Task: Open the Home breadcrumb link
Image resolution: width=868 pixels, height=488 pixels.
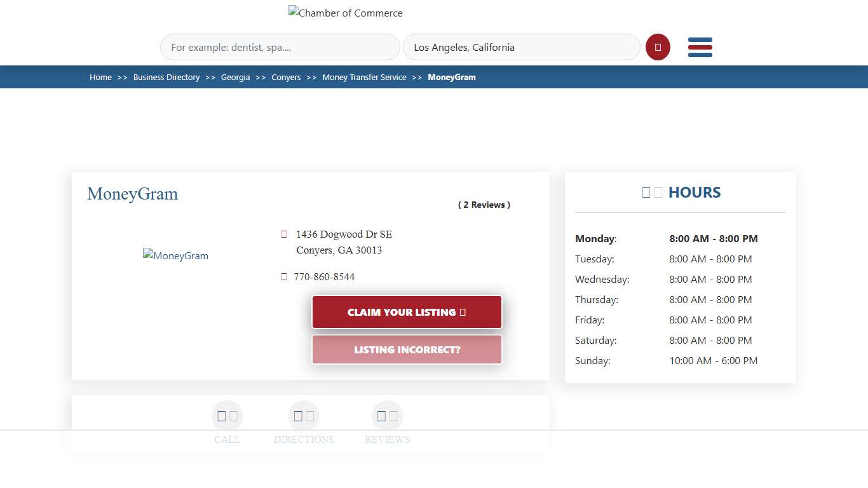Action: [x=100, y=77]
